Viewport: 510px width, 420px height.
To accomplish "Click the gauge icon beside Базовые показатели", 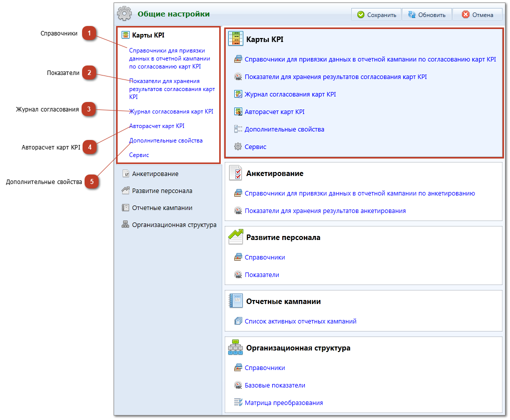I will tap(238, 385).
